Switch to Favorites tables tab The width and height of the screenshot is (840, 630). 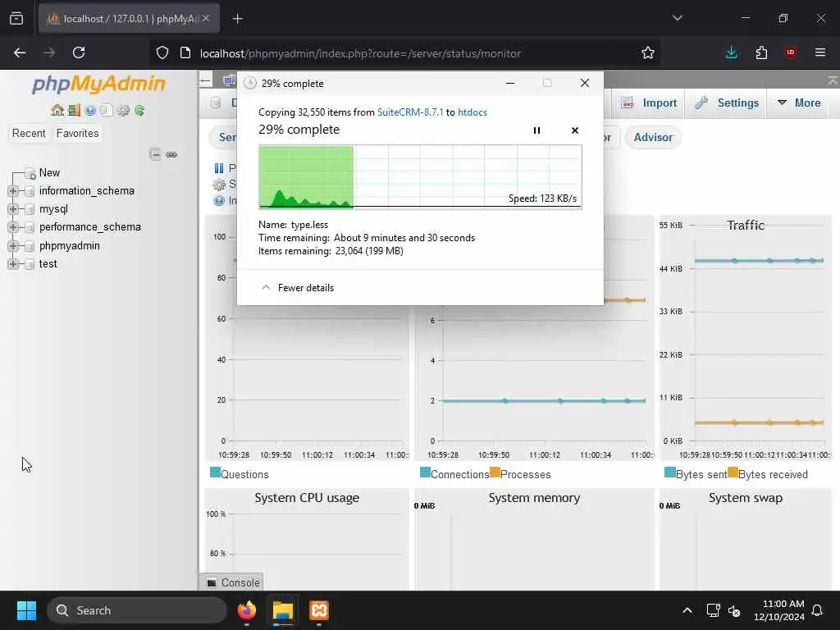[x=77, y=133]
